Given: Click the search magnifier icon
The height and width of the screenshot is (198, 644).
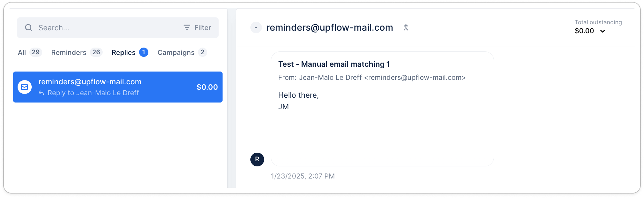Looking at the screenshot, I should tap(29, 28).
